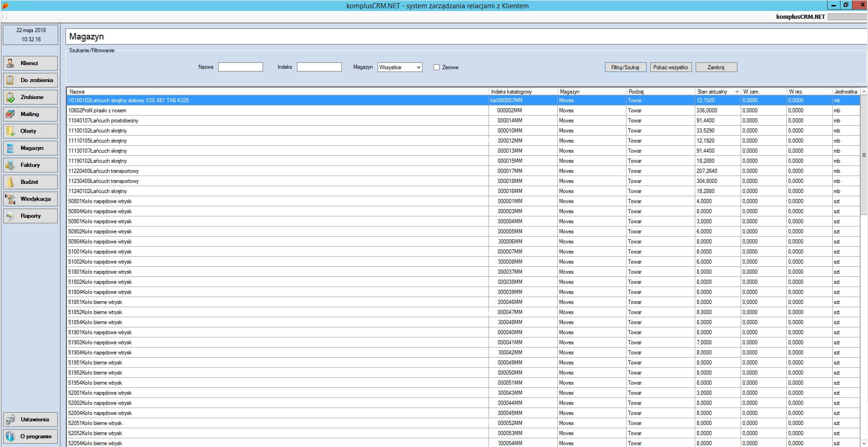
Task: Click the Pokaż wszystko button
Action: click(670, 67)
